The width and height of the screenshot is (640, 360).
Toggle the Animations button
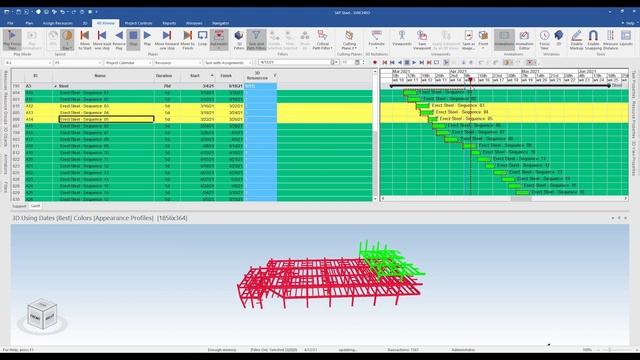pos(504,40)
